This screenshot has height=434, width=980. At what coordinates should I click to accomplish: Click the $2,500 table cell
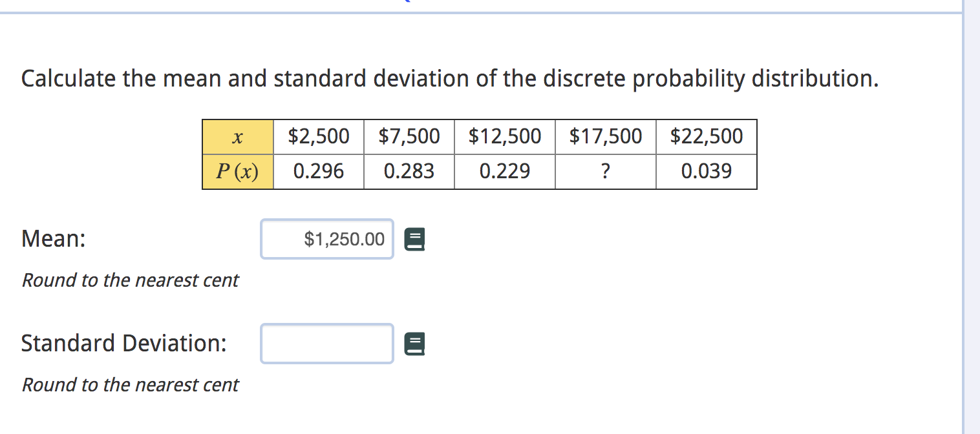(x=319, y=136)
